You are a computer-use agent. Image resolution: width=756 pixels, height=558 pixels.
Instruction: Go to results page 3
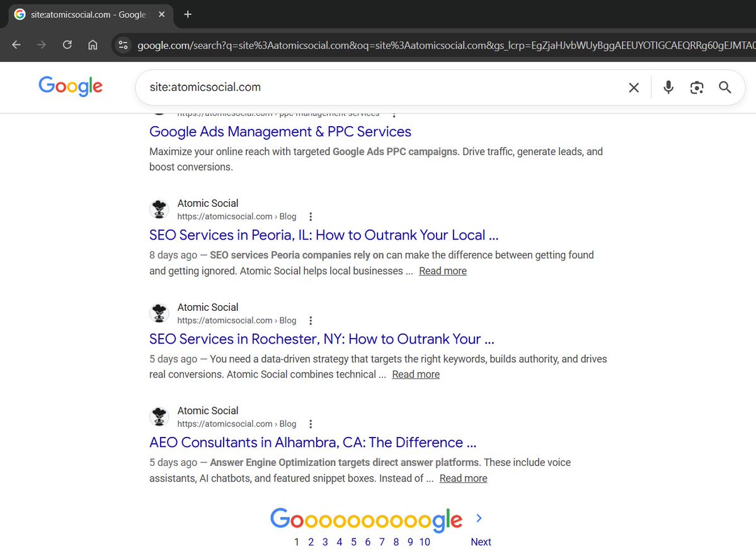tap(325, 542)
